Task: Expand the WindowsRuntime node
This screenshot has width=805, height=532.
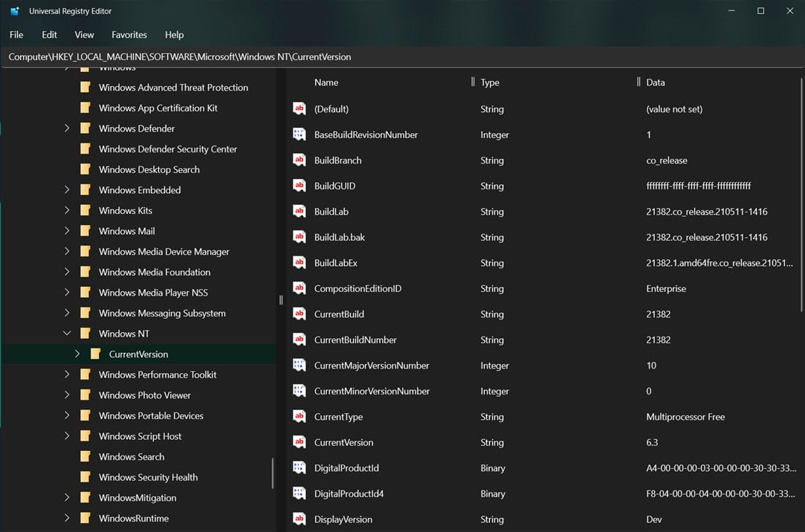Action: pyautogui.click(x=67, y=518)
